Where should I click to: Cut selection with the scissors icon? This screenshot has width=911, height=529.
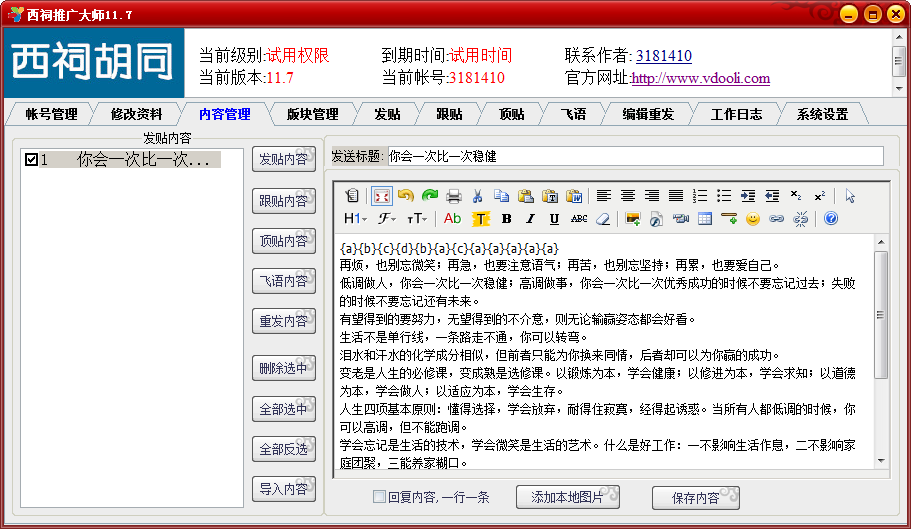click(478, 196)
